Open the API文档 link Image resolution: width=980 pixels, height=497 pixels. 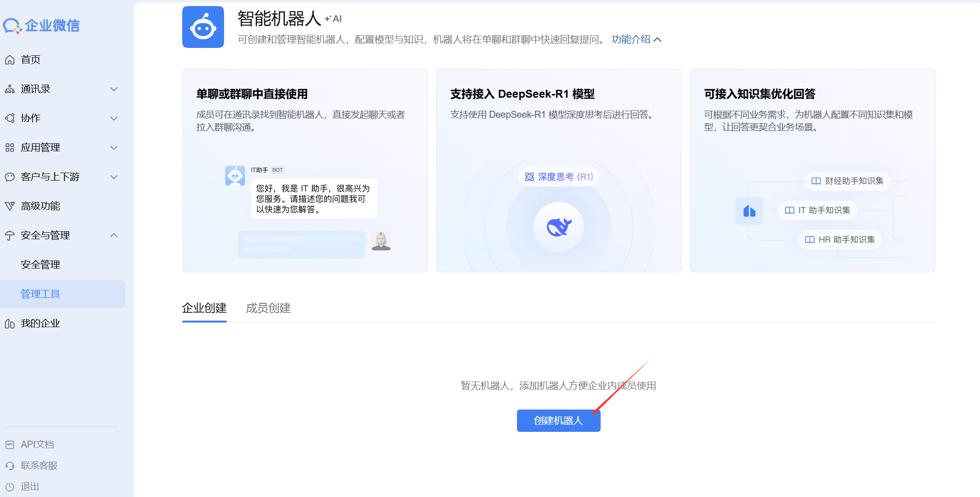37,444
